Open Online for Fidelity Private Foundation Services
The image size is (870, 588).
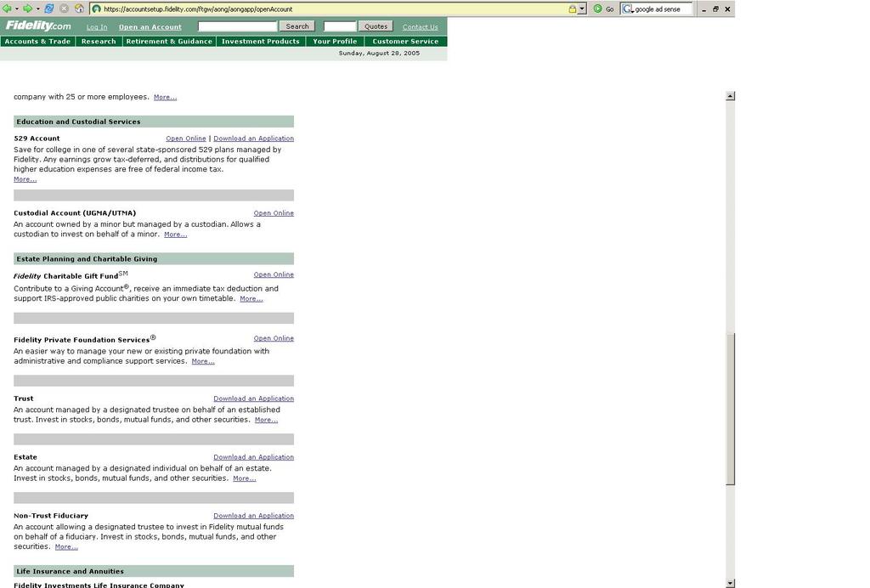pos(274,338)
